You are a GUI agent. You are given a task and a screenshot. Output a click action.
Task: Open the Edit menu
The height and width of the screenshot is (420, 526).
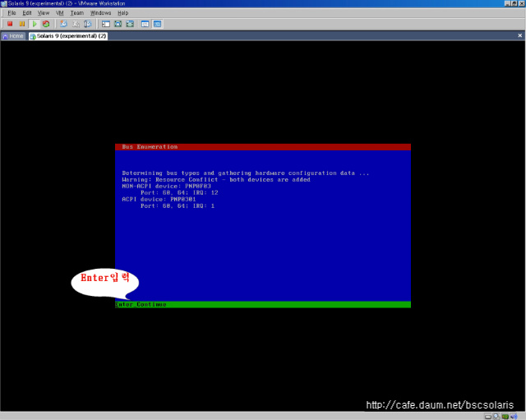27,13
